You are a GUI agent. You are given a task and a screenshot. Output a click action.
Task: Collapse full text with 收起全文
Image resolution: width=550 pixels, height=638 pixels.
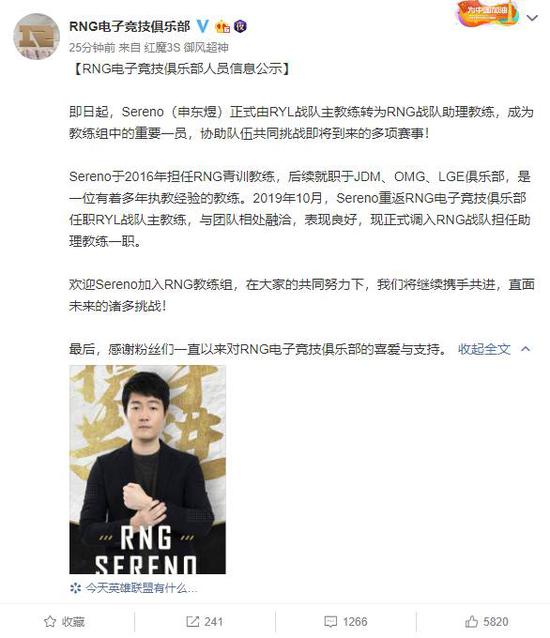(484, 349)
